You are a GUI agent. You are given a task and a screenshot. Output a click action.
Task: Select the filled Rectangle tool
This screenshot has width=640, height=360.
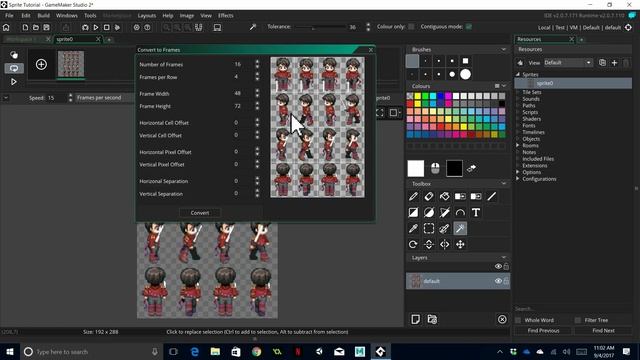click(x=413, y=212)
